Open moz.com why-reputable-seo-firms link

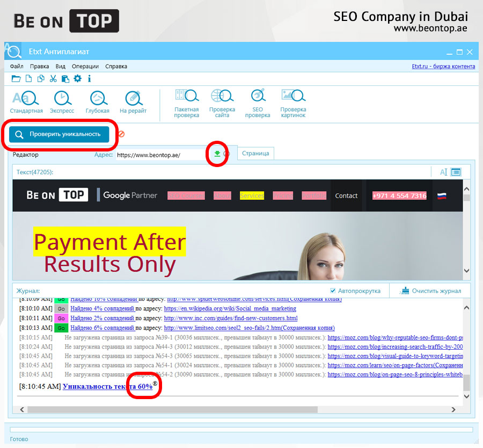(x=395, y=338)
